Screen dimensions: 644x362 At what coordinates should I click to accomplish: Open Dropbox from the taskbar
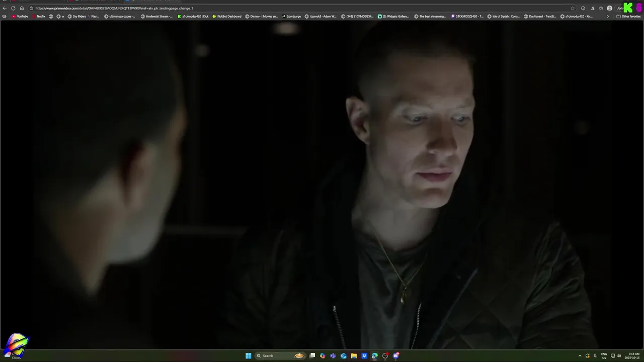364,355
